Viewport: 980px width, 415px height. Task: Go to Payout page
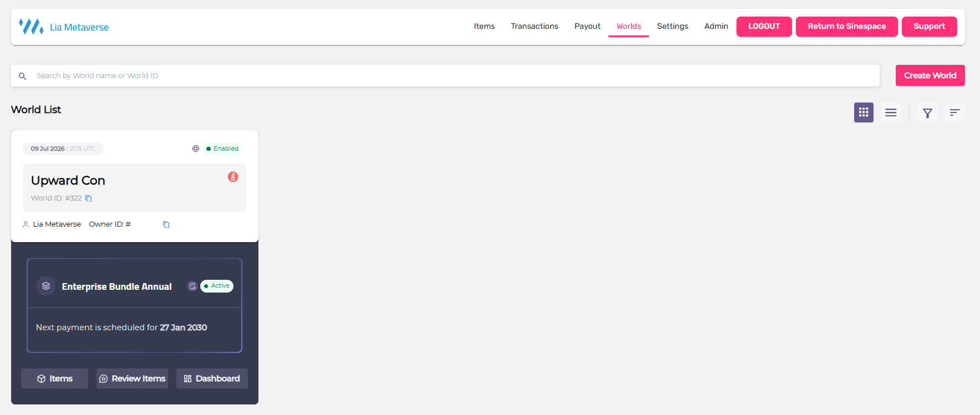click(587, 26)
